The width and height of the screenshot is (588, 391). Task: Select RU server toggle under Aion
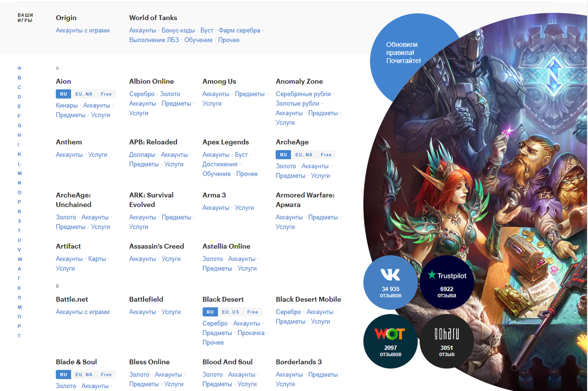coord(63,94)
